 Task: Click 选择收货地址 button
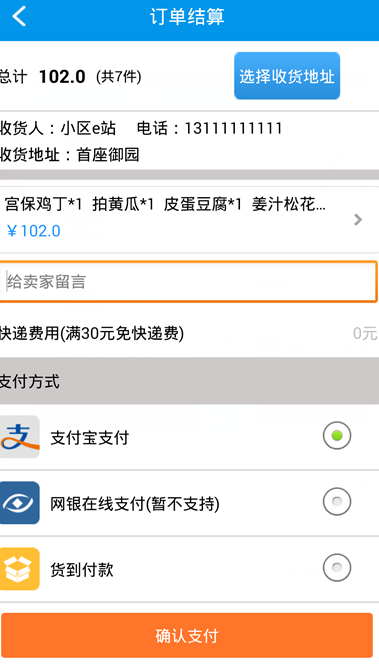tap(287, 76)
